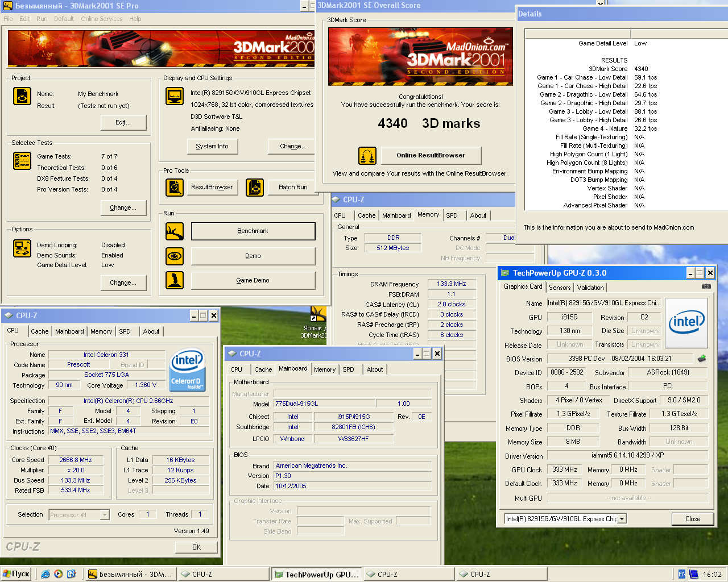
Task: Select About tab in the CPU-Z processor window
Action: (x=151, y=331)
